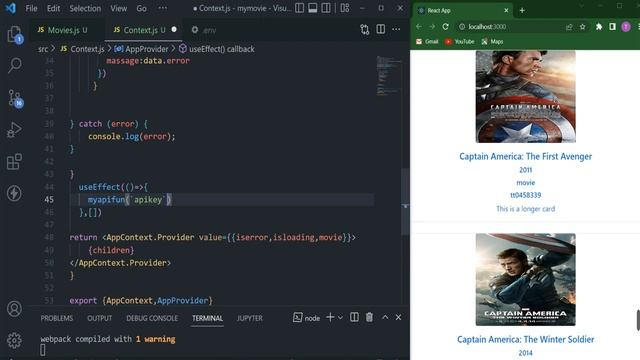Kill the terminal with trash icon
The height and width of the screenshot is (360, 640).
pos(369,317)
